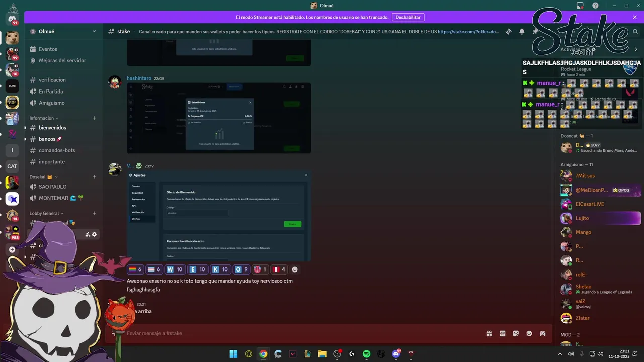The width and height of the screenshot is (644, 362).
Task: Collapse the Informacion category
Action: click(43, 118)
